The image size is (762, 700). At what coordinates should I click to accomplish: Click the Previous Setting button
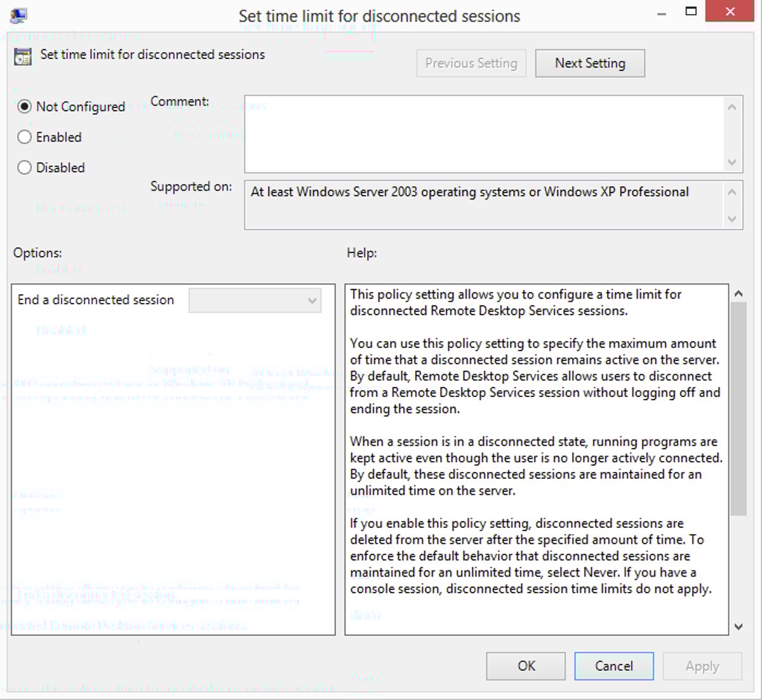(471, 63)
